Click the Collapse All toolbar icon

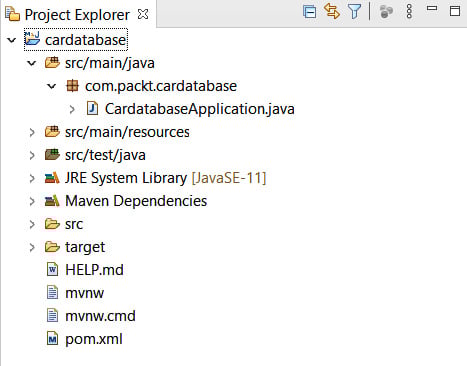click(x=310, y=12)
